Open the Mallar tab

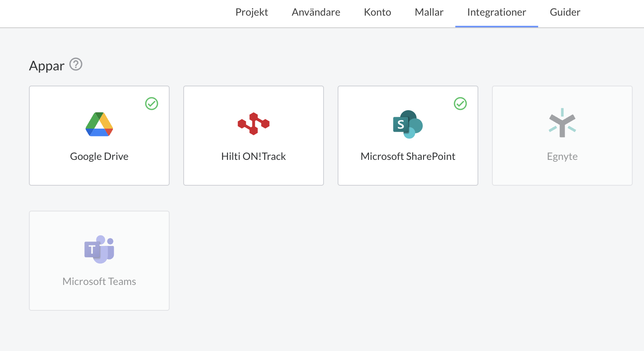point(429,13)
